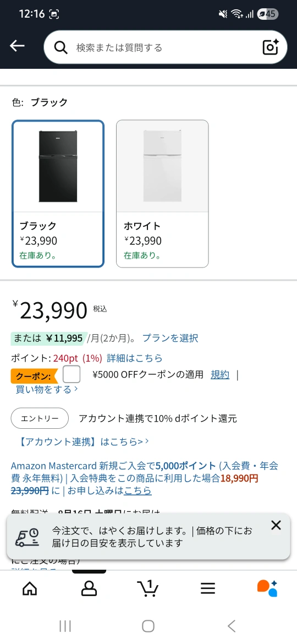Open the hamburger menu tab
Viewport: 297px width, 644px height.
tap(207, 588)
